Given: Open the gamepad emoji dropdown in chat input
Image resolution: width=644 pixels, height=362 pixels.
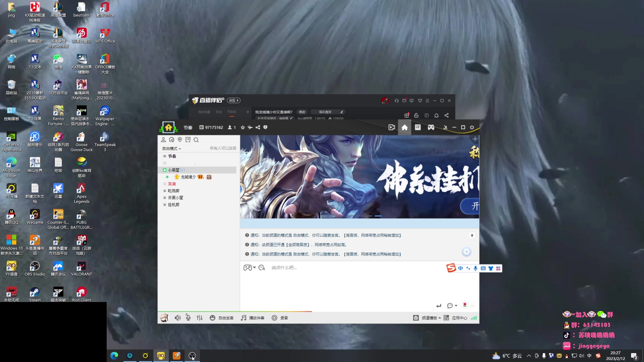Looking at the screenshot, I should click(250, 267).
